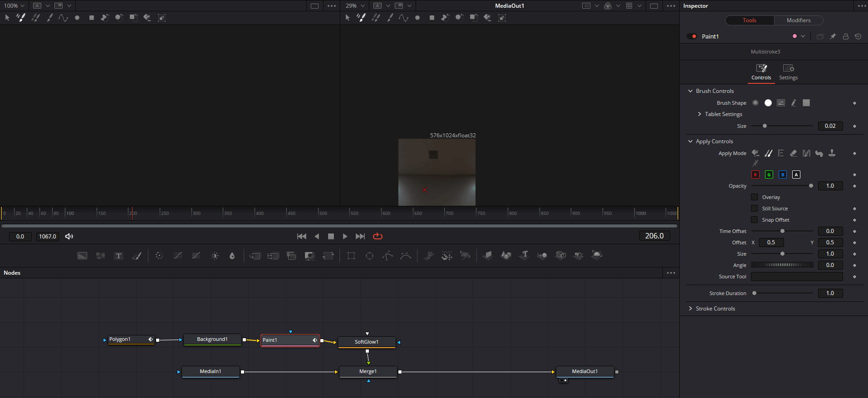This screenshot has height=398, width=868.
Task: Collapse the Brush Controls section
Action: coord(691,91)
